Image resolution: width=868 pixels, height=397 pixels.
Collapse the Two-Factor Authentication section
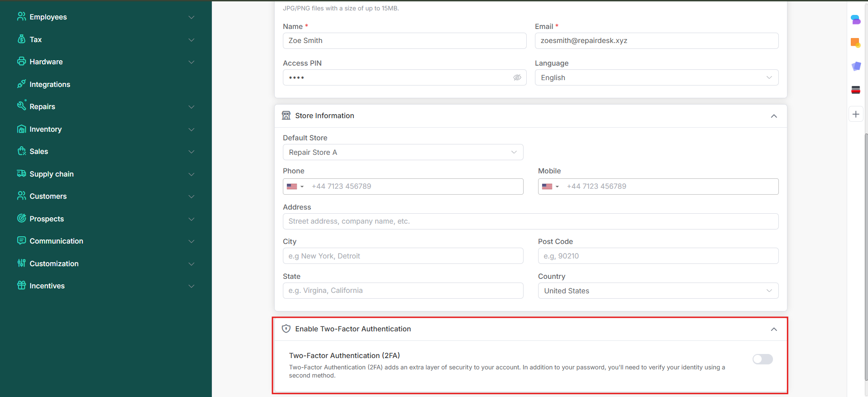pos(773,329)
